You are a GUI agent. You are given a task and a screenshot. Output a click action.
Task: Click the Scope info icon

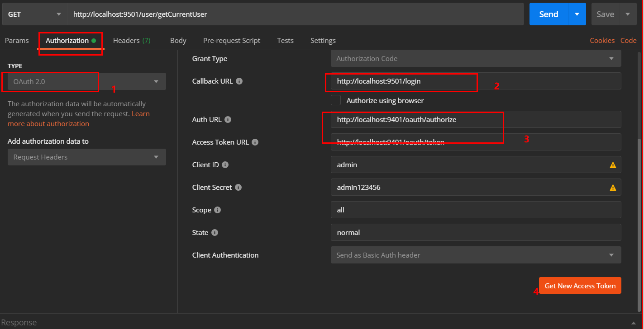(x=218, y=210)
